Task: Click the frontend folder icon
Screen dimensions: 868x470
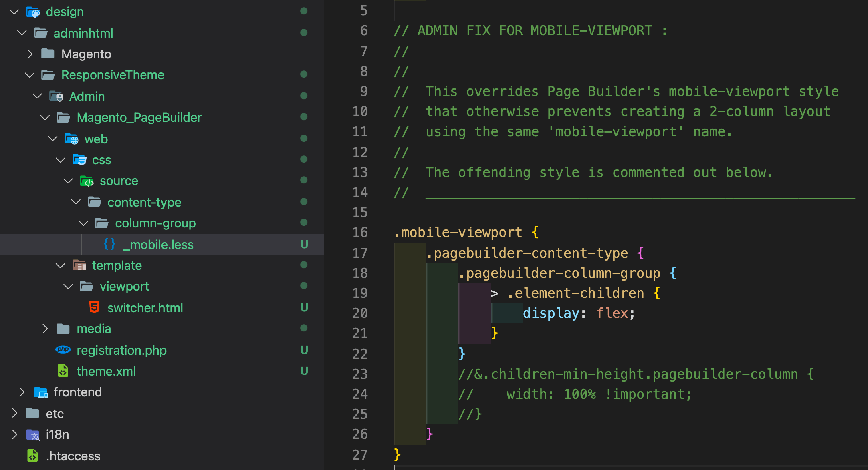Action: coord(41,392)
